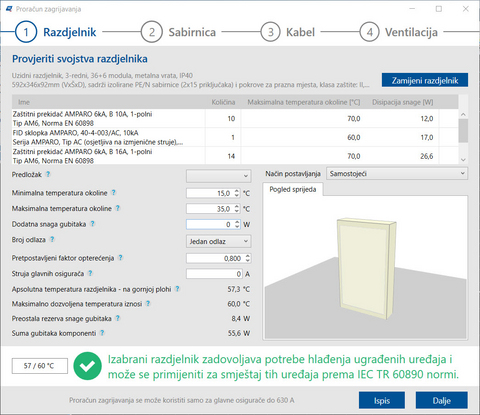This screenshot has width=480, height=415.
Task: Click the '8,4 W' remaining reserve value
Action: [x=241, y=318]
